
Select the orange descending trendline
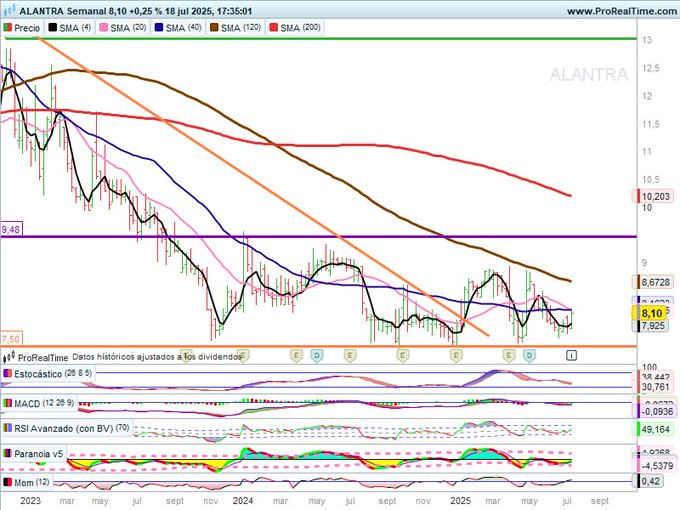tap(263, 186)
